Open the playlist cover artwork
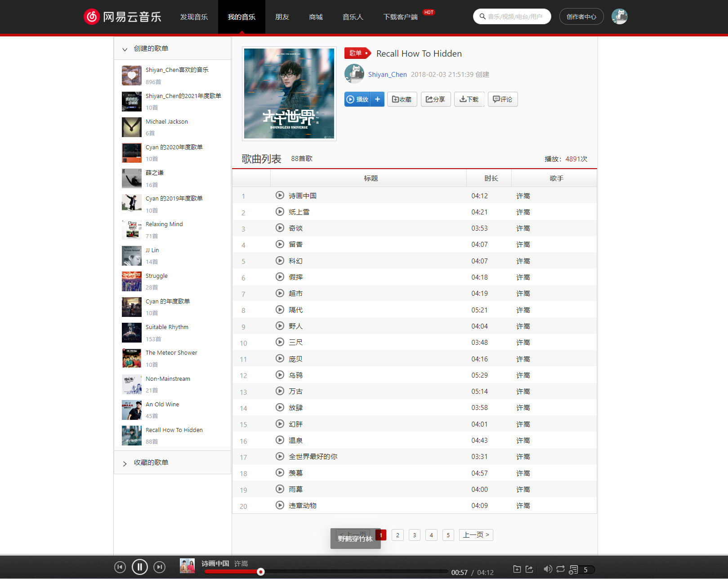Viewport: 728px width, 579px height. (x=289, y=94)
